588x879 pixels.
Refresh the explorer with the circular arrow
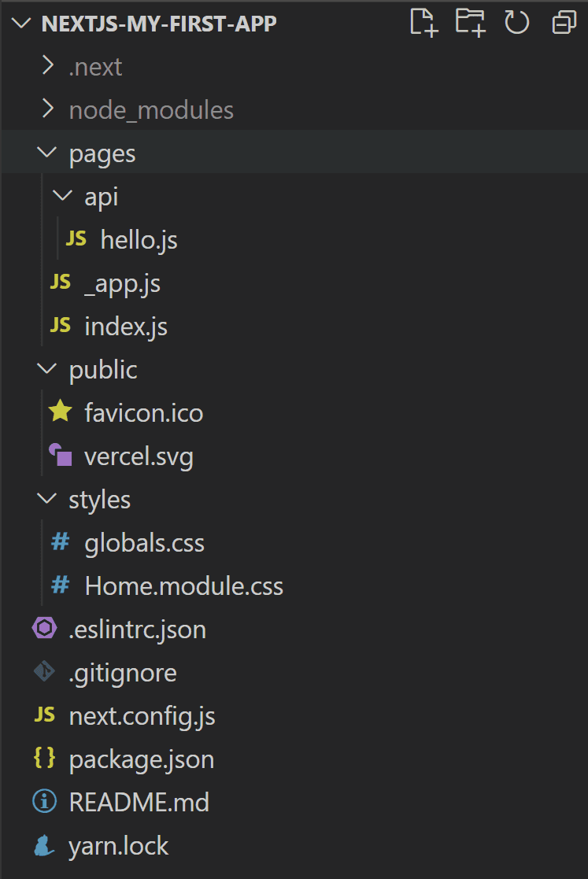pyautogui.click(x=516, y=23)
